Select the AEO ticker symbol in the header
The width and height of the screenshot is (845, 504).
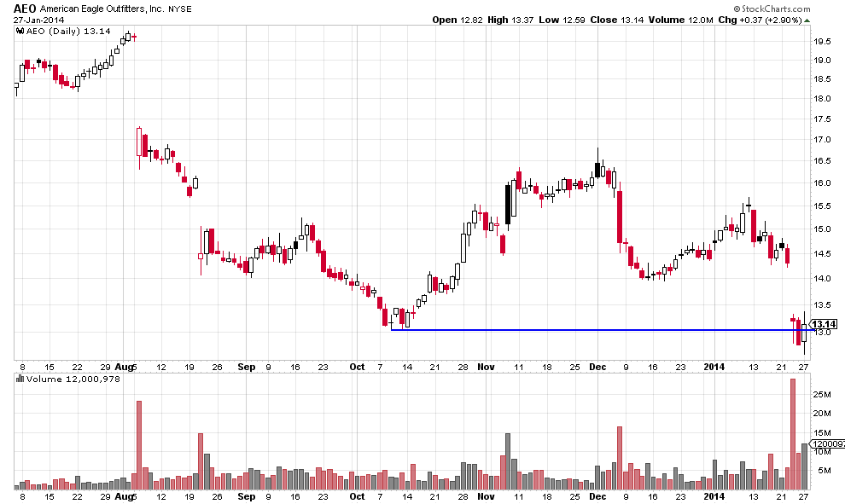25,9
